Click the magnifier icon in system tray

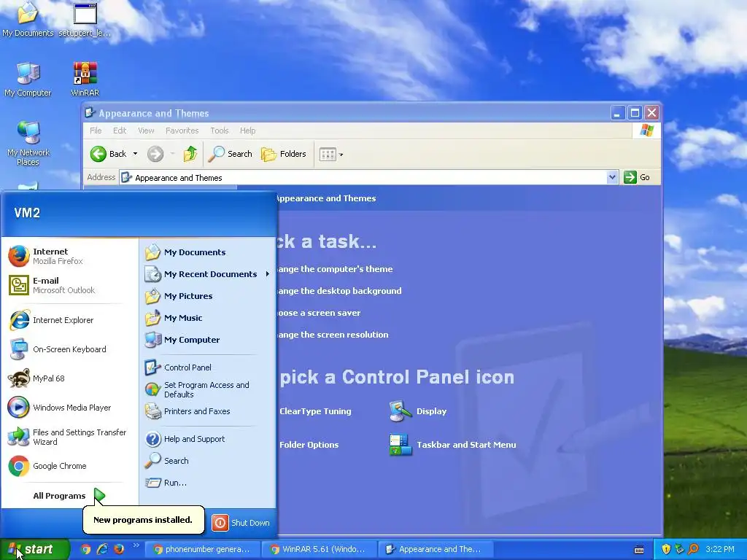tap(693, 549)
